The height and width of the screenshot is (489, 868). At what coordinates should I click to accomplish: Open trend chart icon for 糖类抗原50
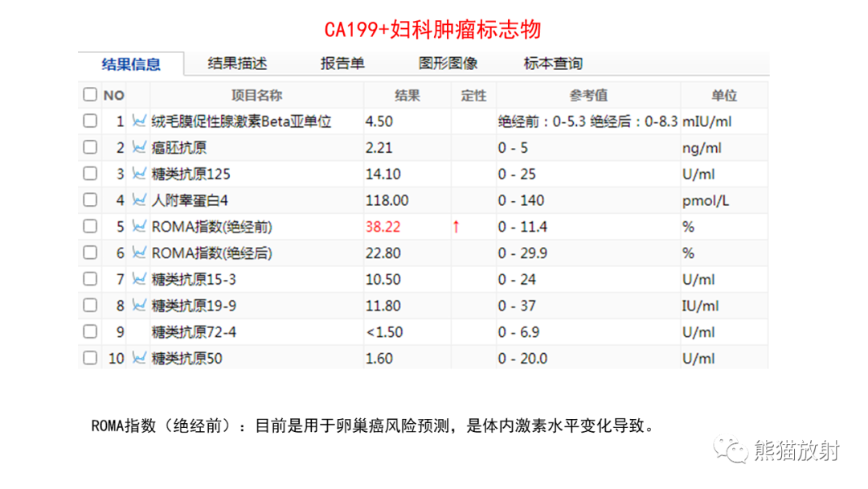[139, 358]
